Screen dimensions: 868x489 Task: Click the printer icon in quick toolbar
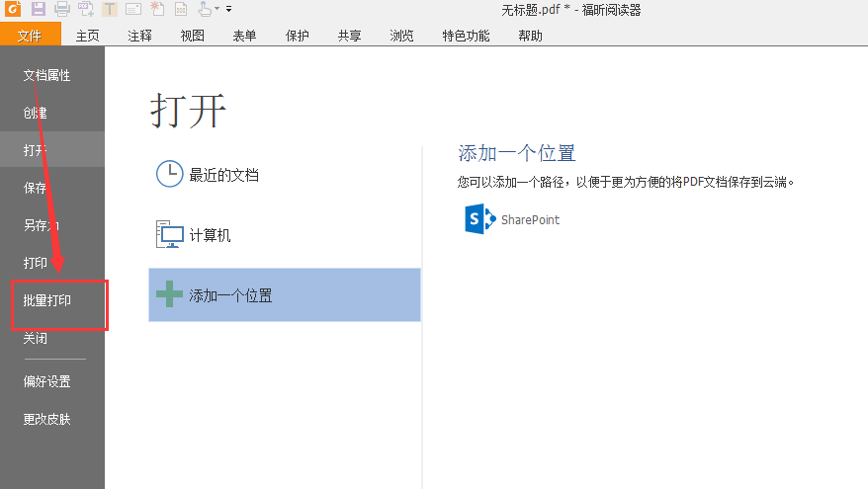click(x=62, y=8)
